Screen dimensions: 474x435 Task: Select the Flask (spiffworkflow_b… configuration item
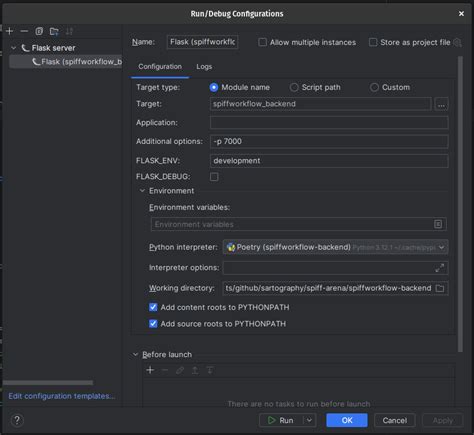click(66, 62)
